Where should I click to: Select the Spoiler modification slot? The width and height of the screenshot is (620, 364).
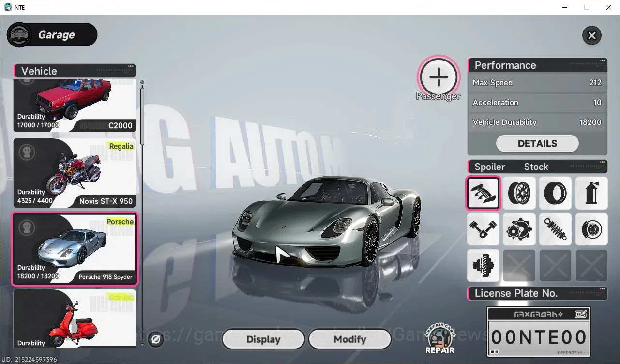483,193
